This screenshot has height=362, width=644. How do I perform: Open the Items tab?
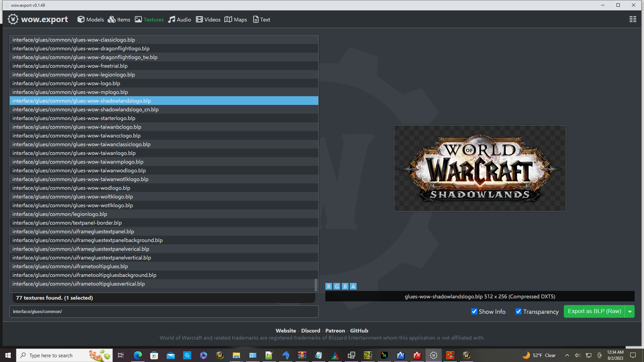119,19
